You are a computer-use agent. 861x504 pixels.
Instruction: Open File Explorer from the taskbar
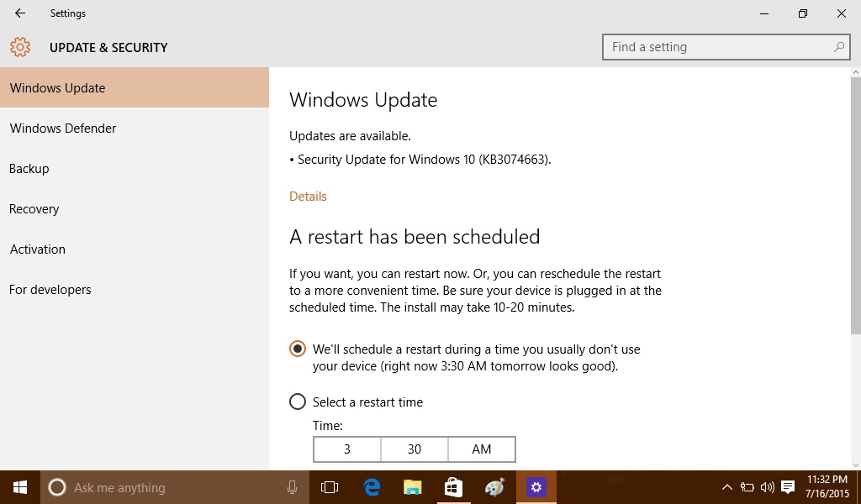pyautogui.click(x=412, y=487)
